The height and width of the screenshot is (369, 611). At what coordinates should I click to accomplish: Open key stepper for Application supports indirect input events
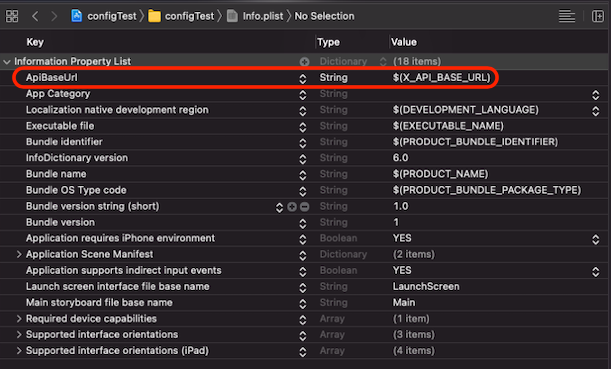pos(303,271)
